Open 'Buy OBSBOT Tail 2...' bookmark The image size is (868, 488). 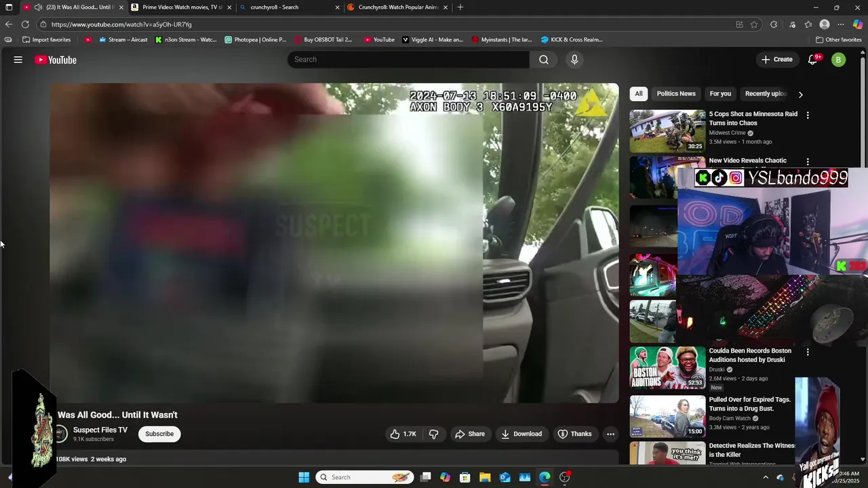(x=323, y=39)
